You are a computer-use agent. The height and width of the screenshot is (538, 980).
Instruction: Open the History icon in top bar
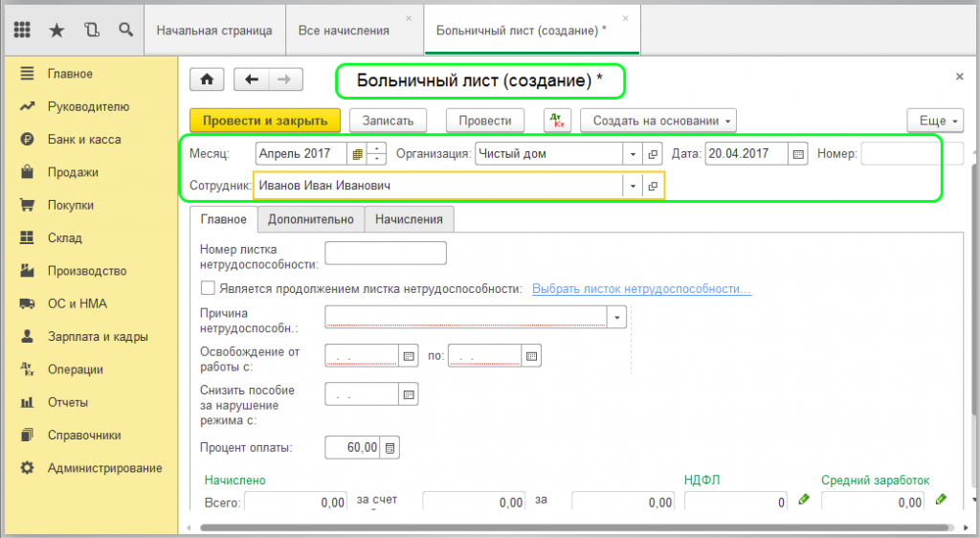[x=91, y=30]
